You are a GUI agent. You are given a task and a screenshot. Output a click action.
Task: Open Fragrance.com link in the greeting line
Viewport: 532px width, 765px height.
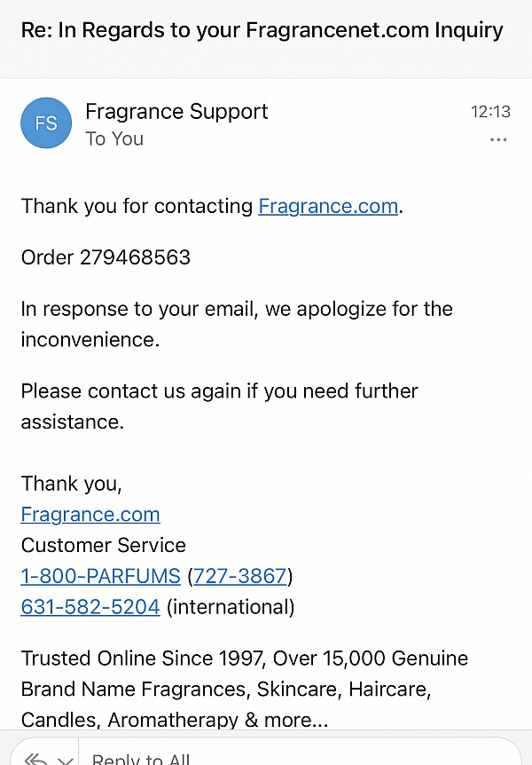pos(328,206)
